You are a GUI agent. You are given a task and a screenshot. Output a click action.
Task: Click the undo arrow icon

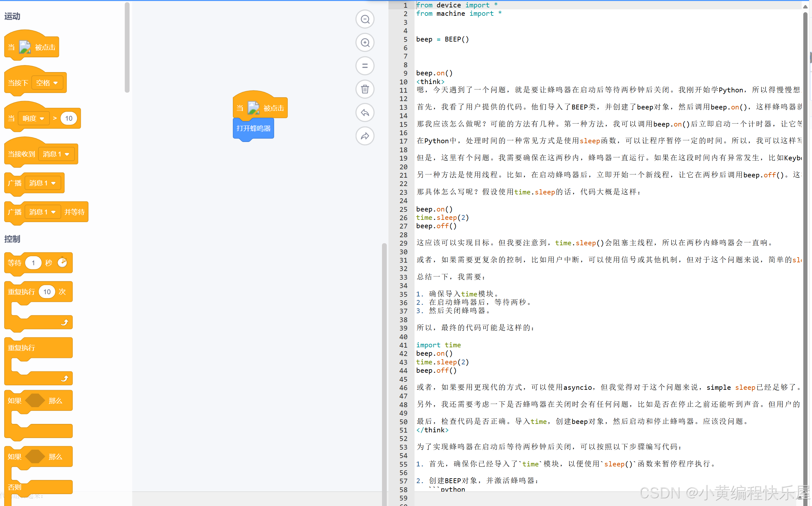365,113
